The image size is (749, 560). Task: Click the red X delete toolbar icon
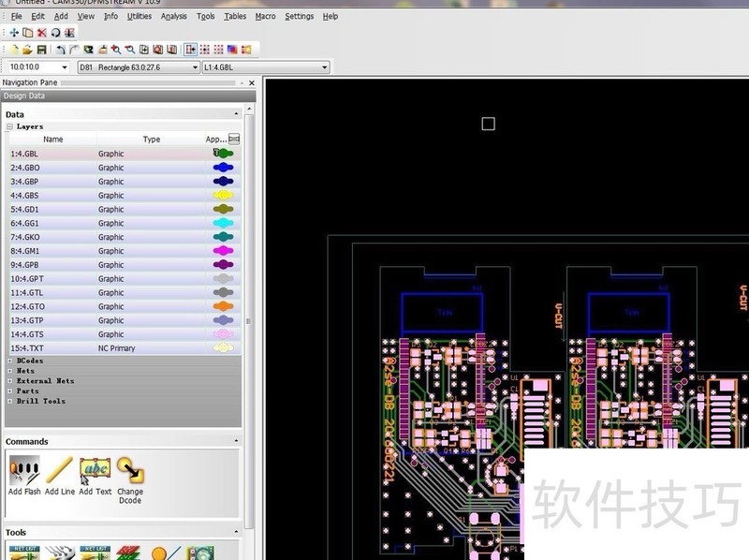coord(42,32)
